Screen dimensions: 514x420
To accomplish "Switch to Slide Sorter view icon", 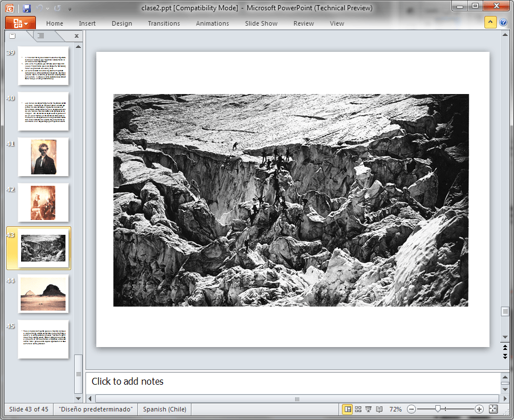I will click(x=358, y=409).
